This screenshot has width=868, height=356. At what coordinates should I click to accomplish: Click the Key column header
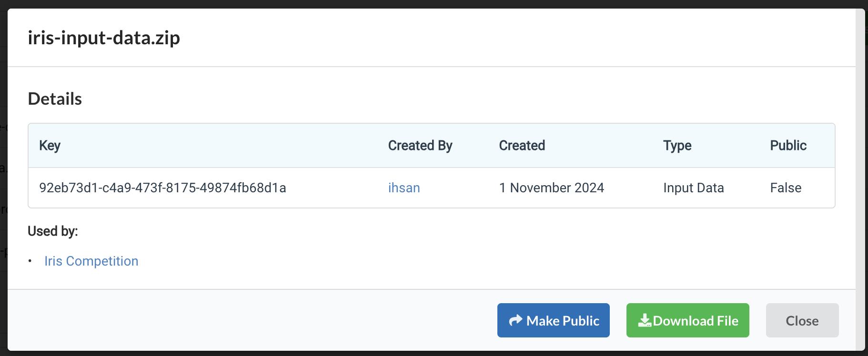point(50,146)
